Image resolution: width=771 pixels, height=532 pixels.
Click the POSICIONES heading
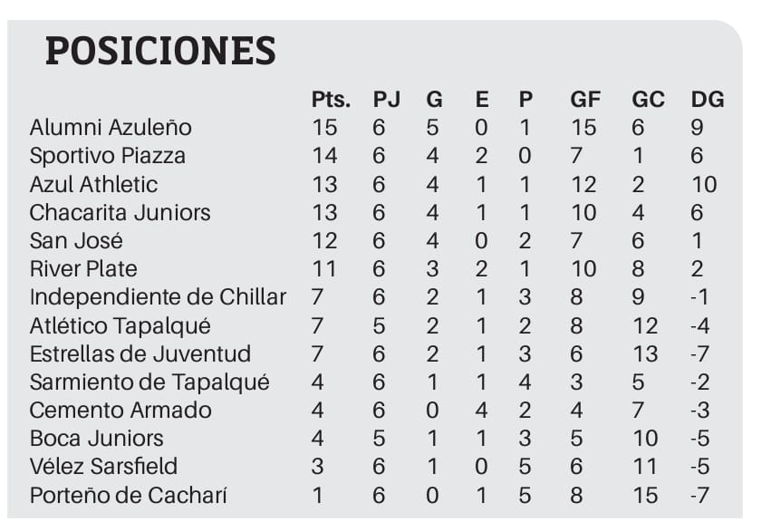tap(160, 51)
